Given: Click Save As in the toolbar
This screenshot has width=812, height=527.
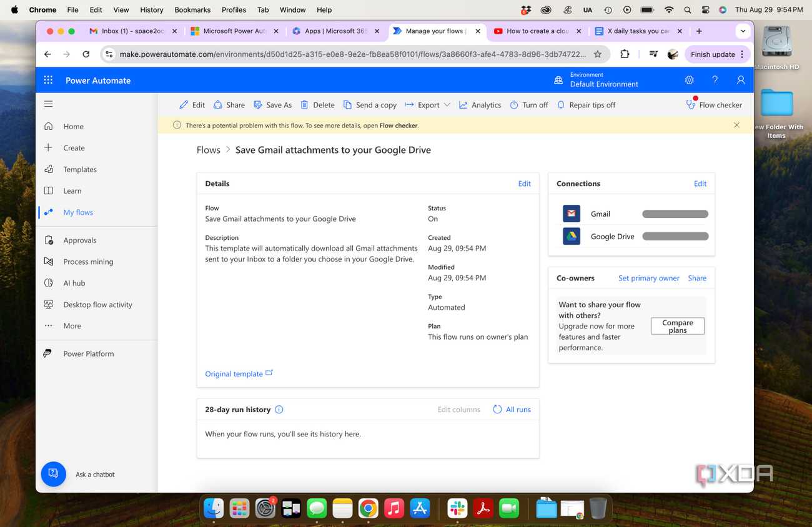Looking at the screenshot, I should click(272, 105).
